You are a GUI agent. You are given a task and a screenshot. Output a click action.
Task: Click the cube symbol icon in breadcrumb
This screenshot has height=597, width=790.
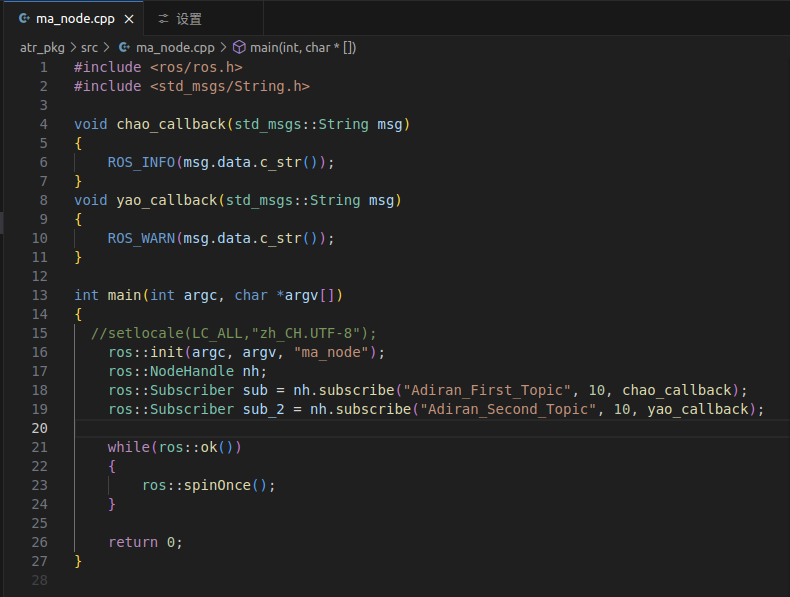[239, 47]
